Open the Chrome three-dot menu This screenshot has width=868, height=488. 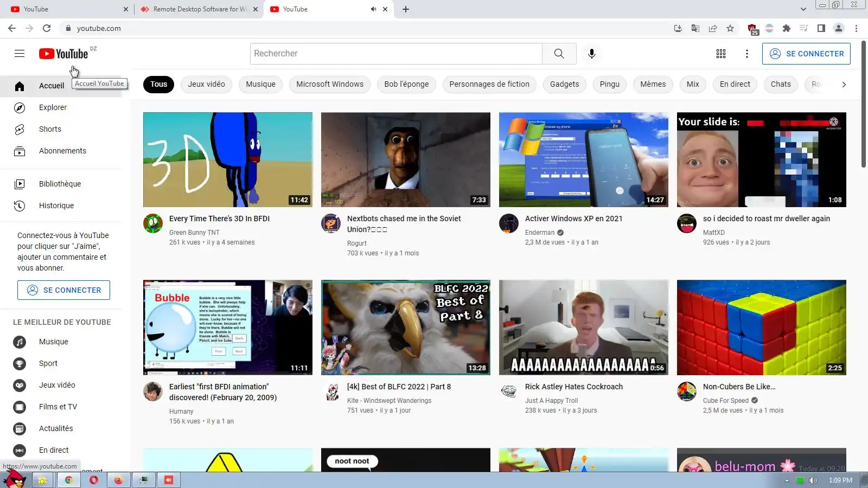click(x=856, y=28)
